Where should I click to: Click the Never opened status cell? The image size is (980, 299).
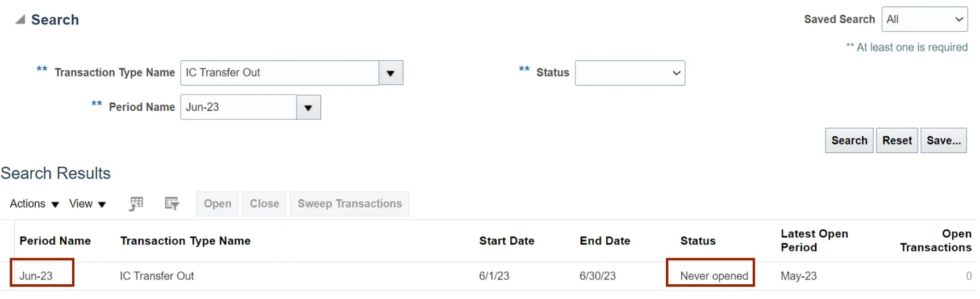pos(714,276)
